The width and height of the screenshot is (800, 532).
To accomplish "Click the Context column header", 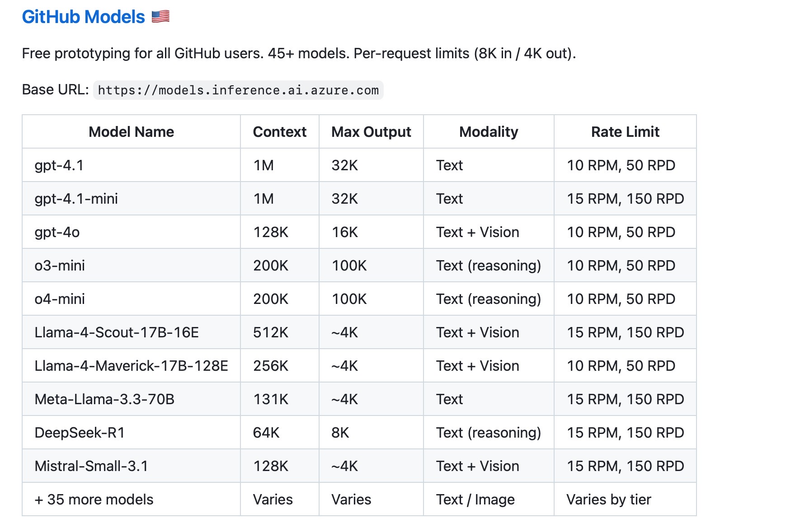I will coord(279,132).
